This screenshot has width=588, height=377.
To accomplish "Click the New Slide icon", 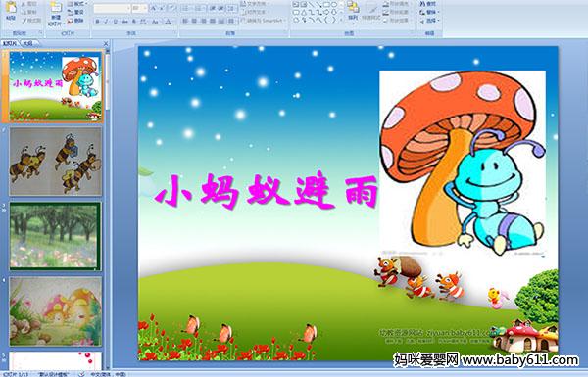I will 56,8.
